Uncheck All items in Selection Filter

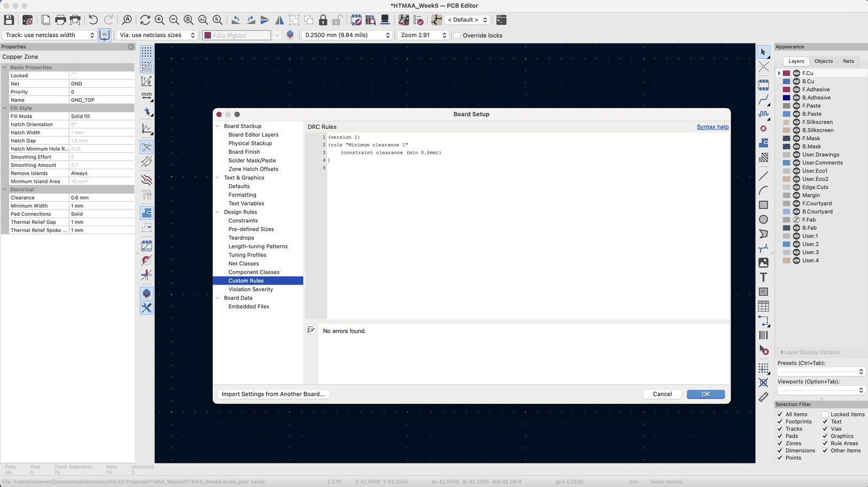coord(780,414)
